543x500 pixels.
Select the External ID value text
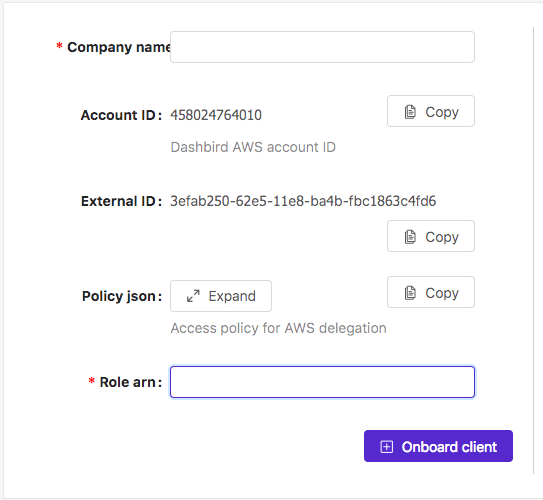(x=303, y=201)
